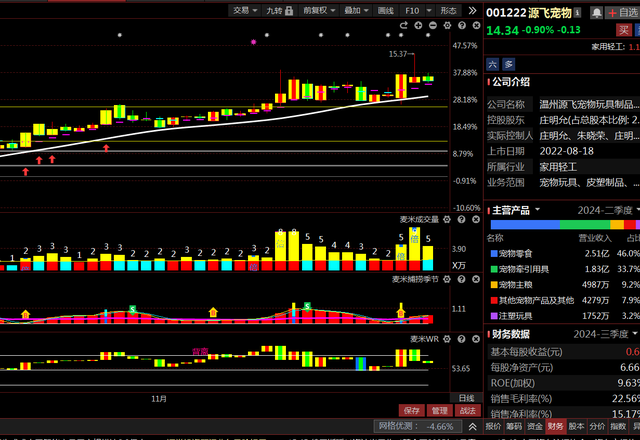640x440 pixels.
Task: Select the 资金 tab at bottom
Action: pos(536,426)
